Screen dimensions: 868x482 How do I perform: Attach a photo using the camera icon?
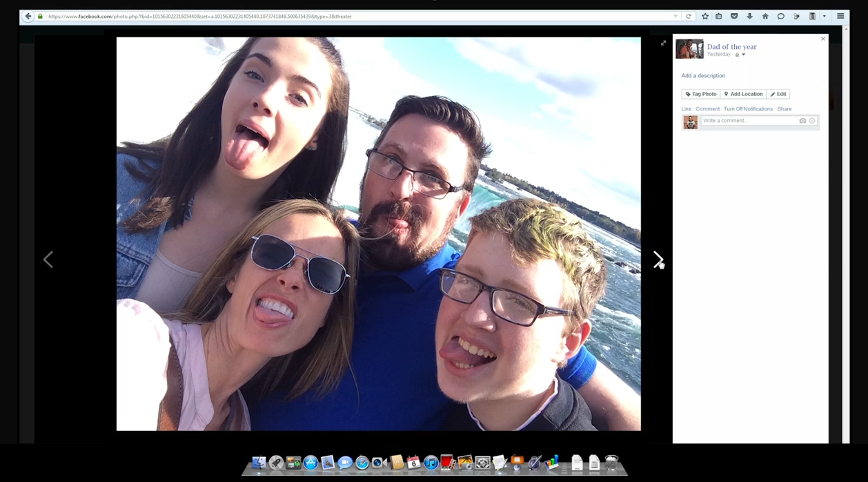(x=802, y=121)
